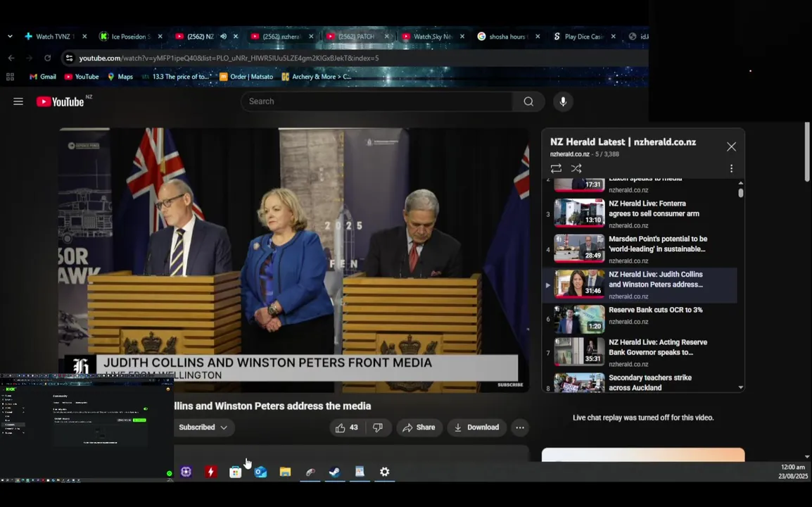
Task: Close the NZ Herald Latest playlist panel
Action: tap(731, 146)
